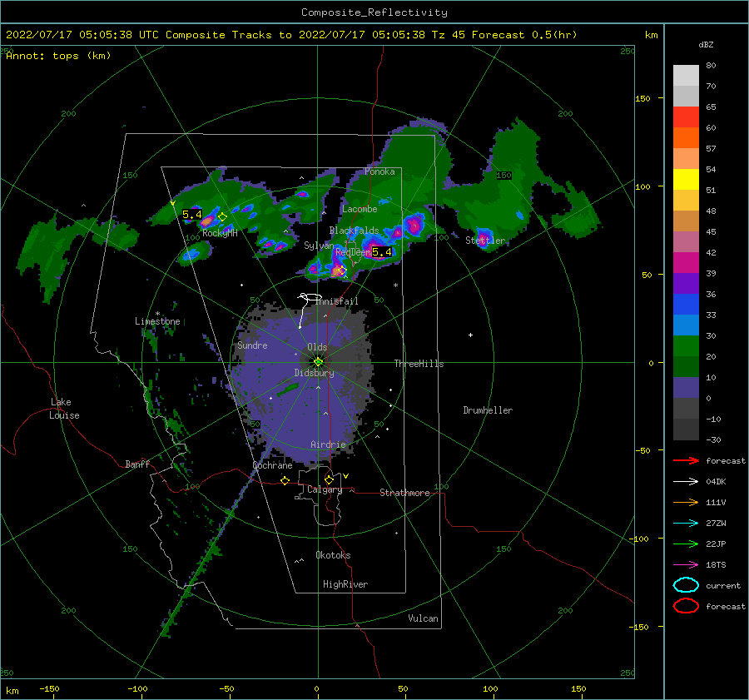Click the Sundre town label
The image size is (749, 700).
[x=252, y=345]
